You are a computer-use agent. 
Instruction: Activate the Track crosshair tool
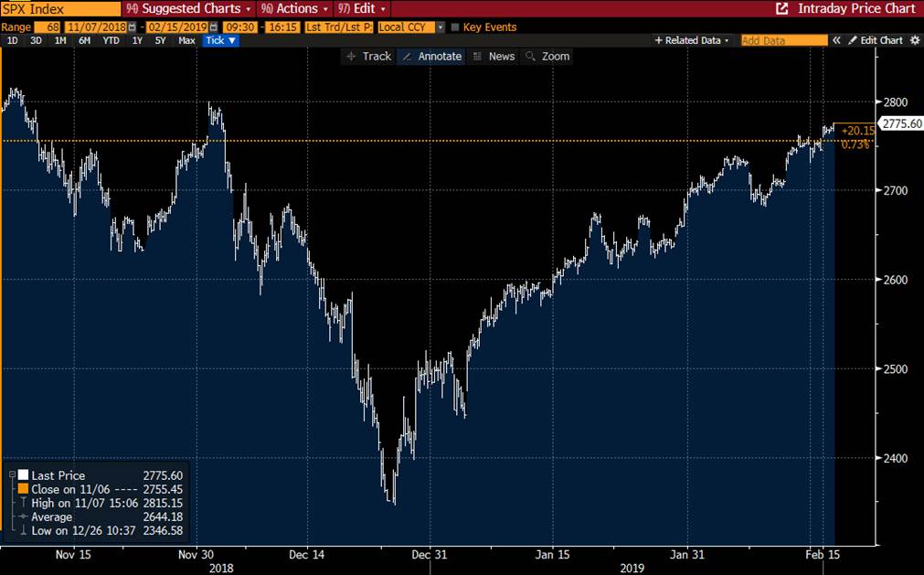[368, 57]
